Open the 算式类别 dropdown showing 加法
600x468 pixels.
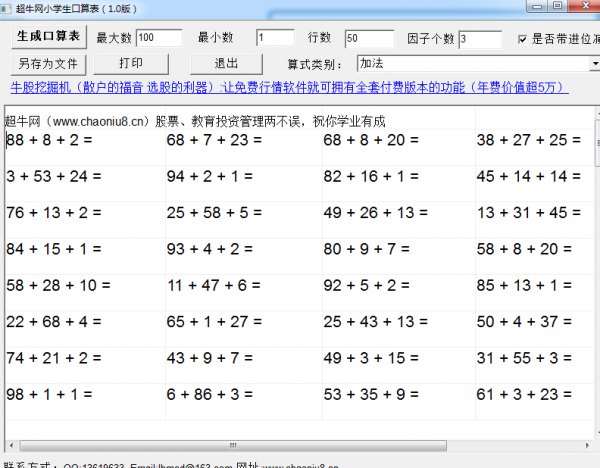coord(478,64)
